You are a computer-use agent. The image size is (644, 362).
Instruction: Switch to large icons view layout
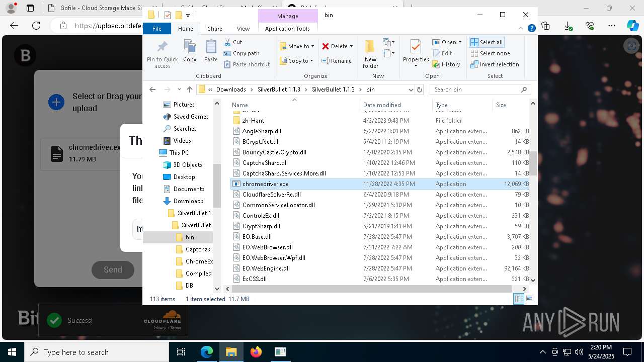pos(529,299)
